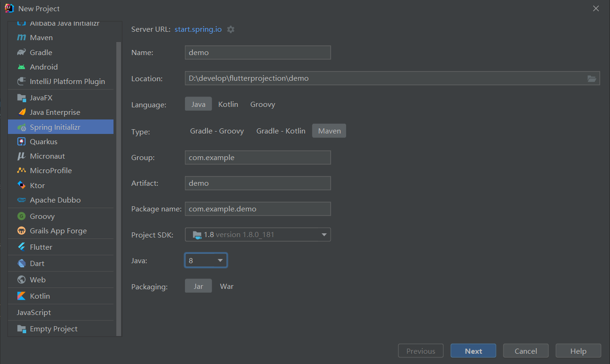The width and height of the screenshot is (610, 364).
Task: Click the Web globe icon
Action: click(x=21, y=280)
